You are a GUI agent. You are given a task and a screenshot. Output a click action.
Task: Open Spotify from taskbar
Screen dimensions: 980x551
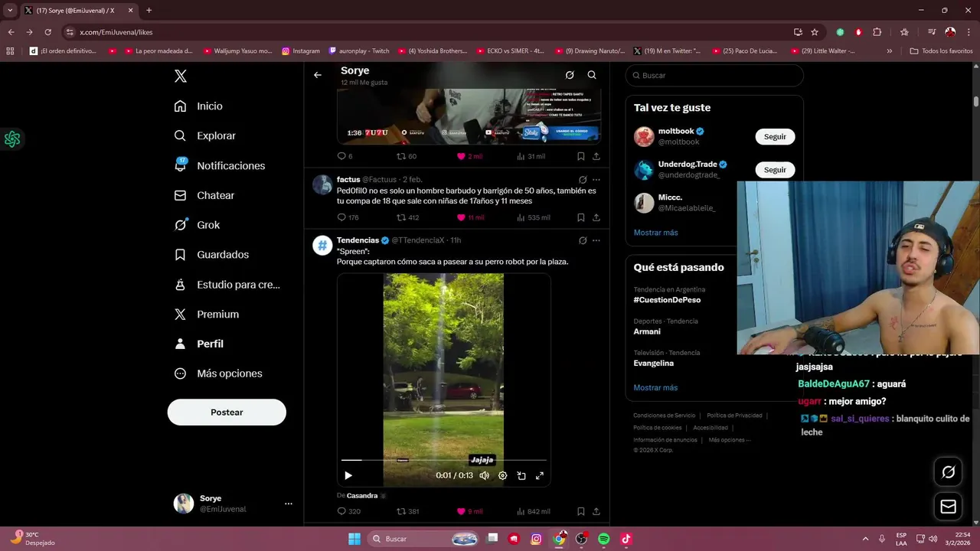[603, 539]
